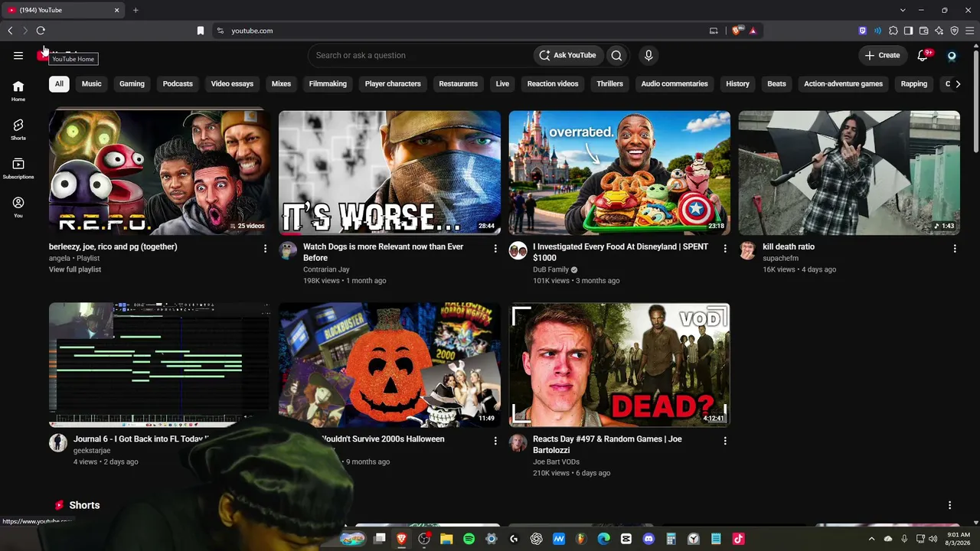The image size is (980, 551).
Task: Select the Action-adventure games chip
Action: (843, 83)
